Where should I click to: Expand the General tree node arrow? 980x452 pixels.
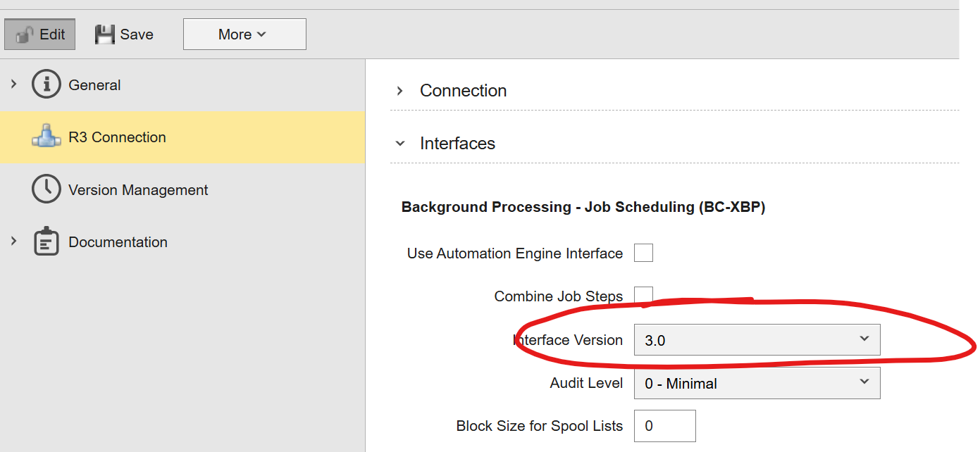click(x=13, y=84)
